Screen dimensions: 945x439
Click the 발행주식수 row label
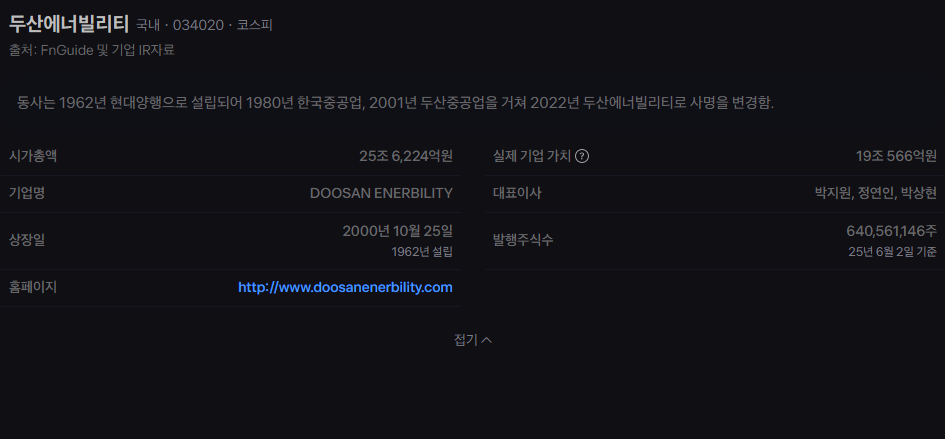pos(523,241)
